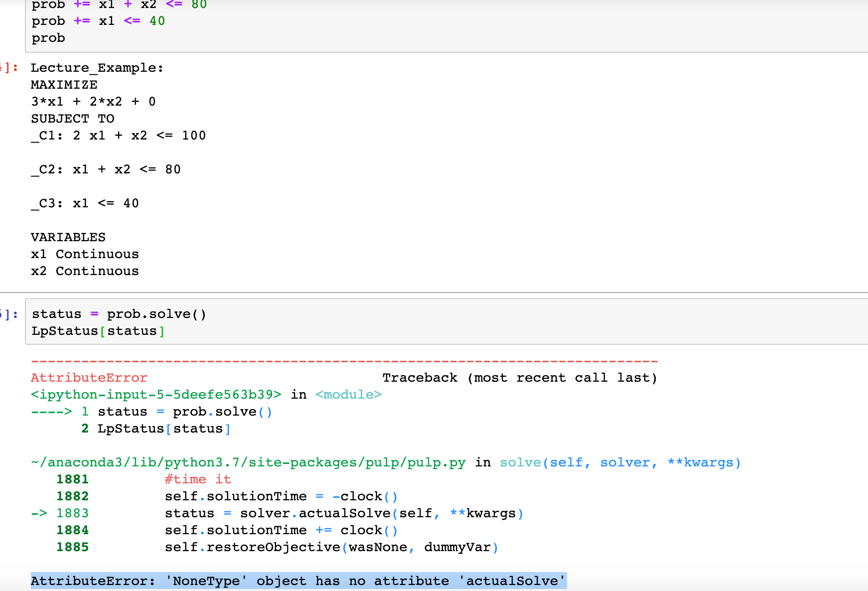Click the final 'prob' line in the code cell
The height and width of the screenshot is (591, 868).
coord(48,38)
